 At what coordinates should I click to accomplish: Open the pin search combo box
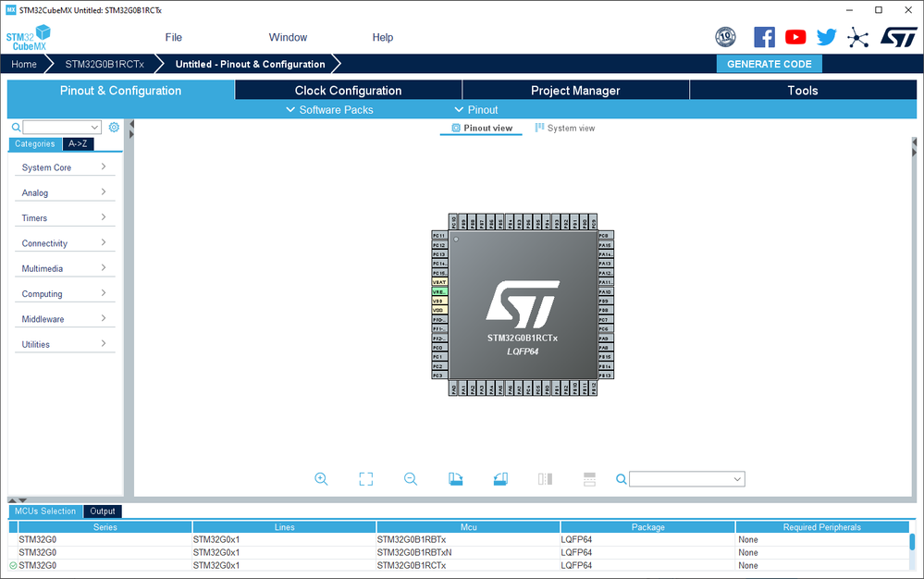click(x=687, y=479)
